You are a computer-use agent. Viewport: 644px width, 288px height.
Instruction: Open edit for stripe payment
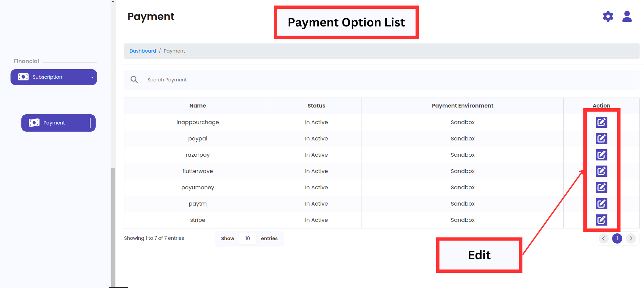[x=601, y=220]
